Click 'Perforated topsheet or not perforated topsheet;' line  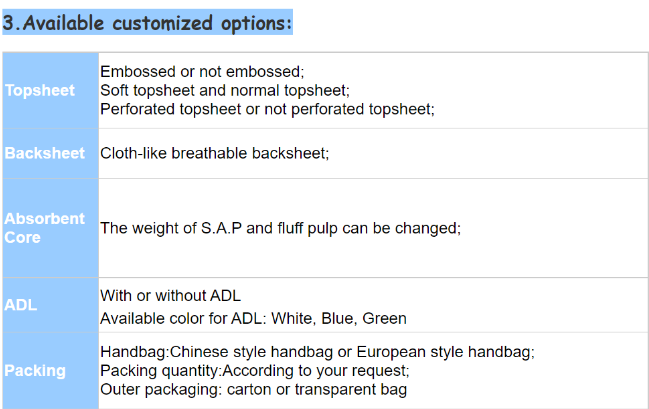267,109
